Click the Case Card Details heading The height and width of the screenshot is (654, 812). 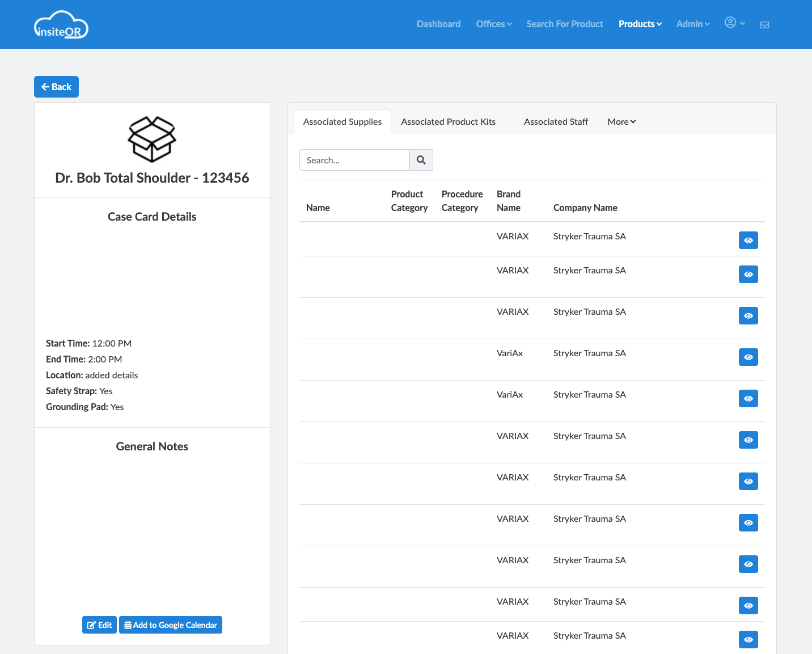[152, 217]
